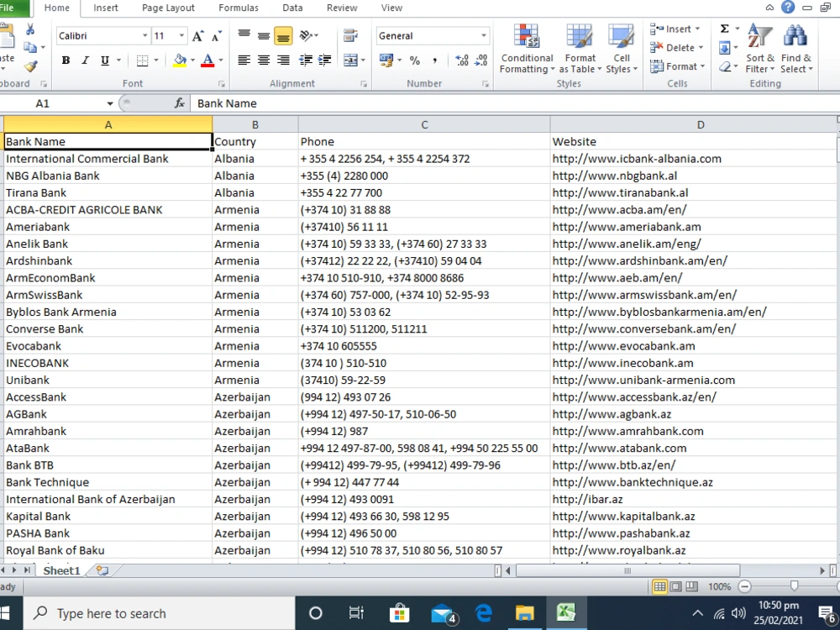Screen dimensions: 840x630
Task: Expand the Fill Color dropdown arrow
Action: pyautogui.click(x=192, y=61)
